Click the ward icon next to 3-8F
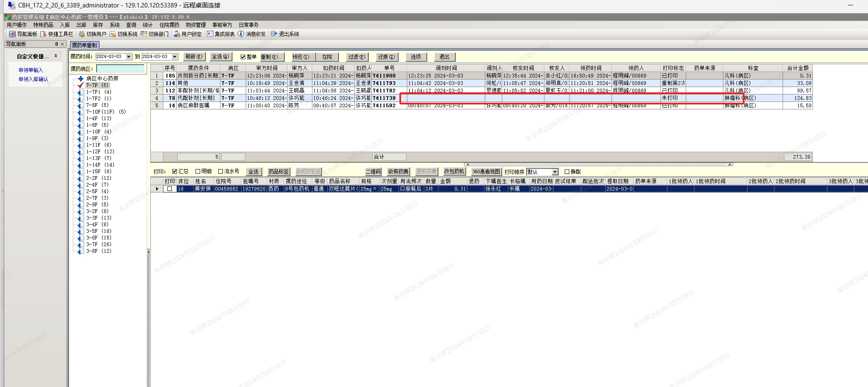Screen dimensions: 868x387 [81, 251]
